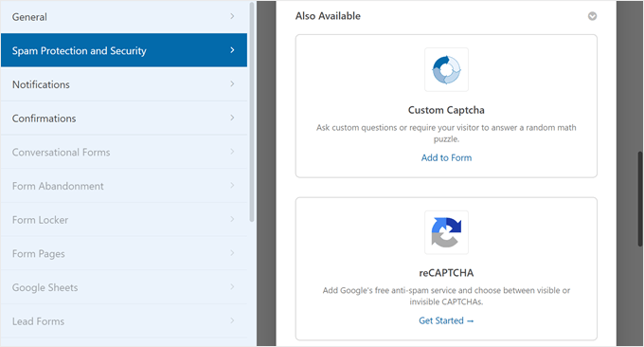
Task: Click the Add to Form link
Action: coord(446,158)
